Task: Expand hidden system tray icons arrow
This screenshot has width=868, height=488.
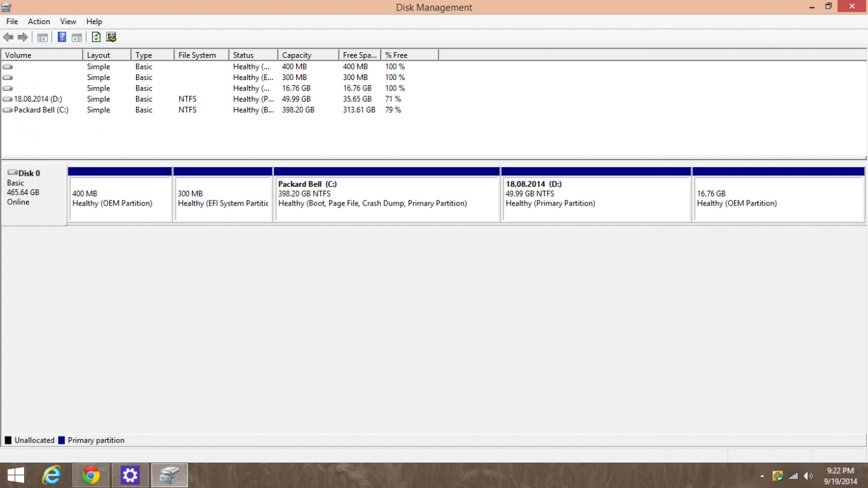Action: 762,476
